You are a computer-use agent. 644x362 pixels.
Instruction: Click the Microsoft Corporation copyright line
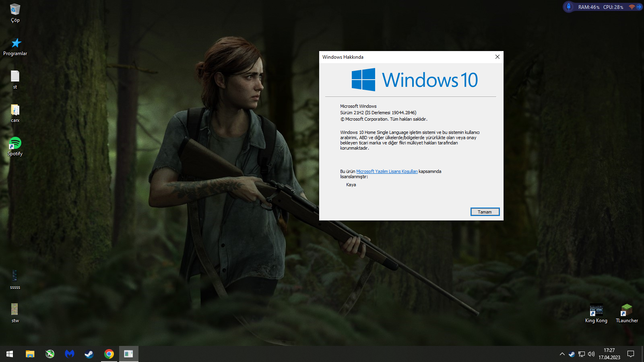[x=384, y=119]
